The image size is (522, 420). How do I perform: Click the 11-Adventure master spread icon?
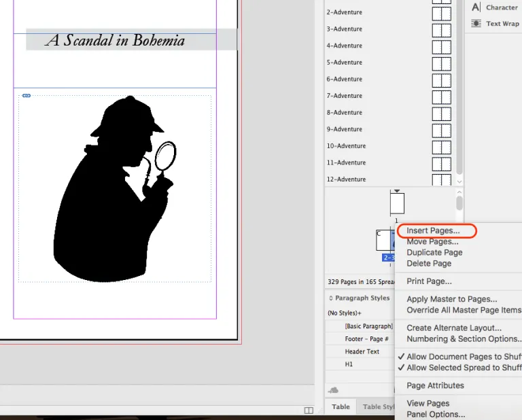coord(441,164)
